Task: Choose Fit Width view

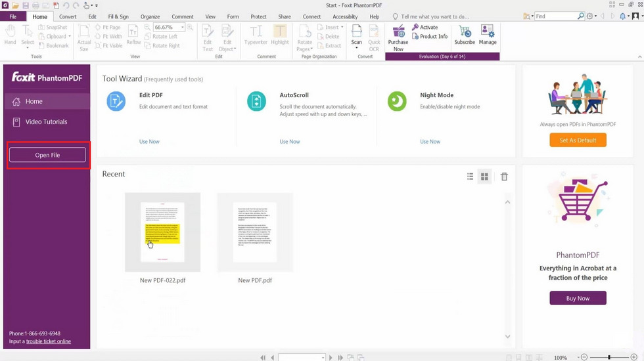Action: tap(109, 36)
